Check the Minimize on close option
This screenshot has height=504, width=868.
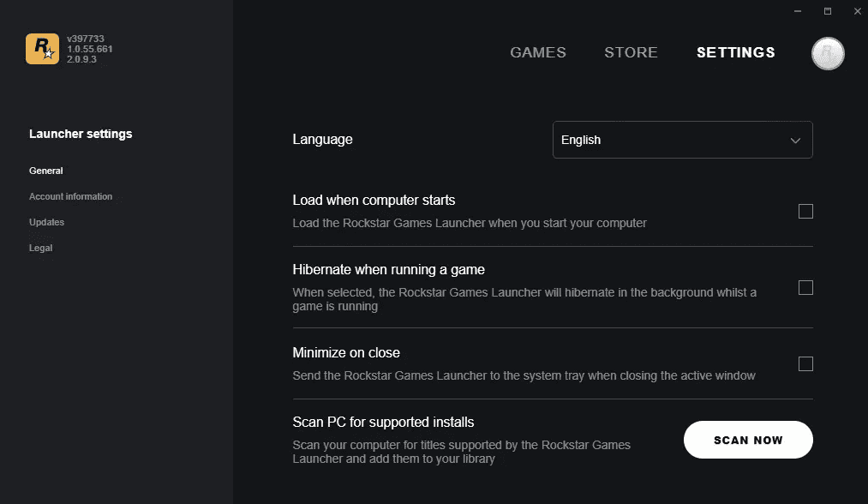pos(805,363)
